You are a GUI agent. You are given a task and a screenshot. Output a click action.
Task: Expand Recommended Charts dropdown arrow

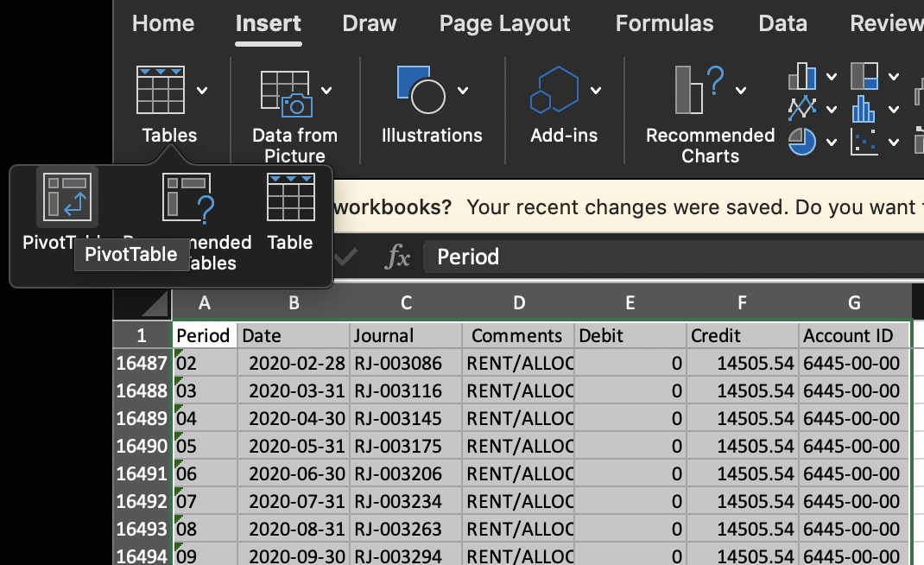[x=741, y=90]
